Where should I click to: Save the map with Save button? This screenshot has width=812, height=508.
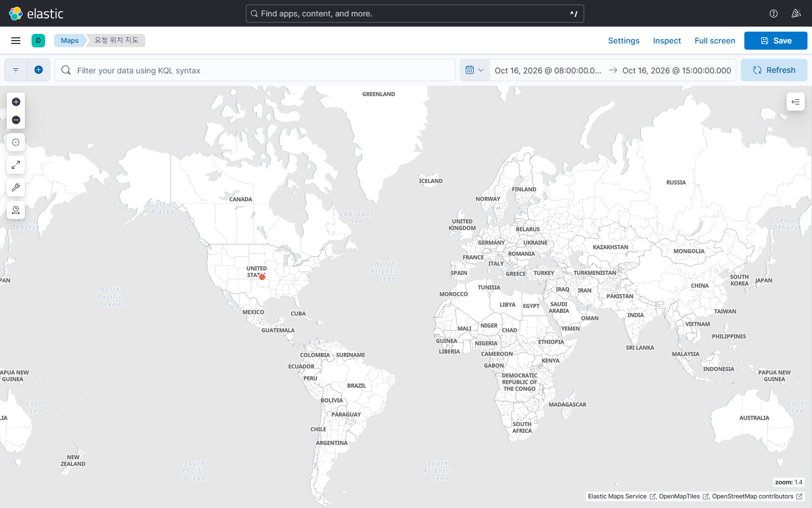pos(776,41)
